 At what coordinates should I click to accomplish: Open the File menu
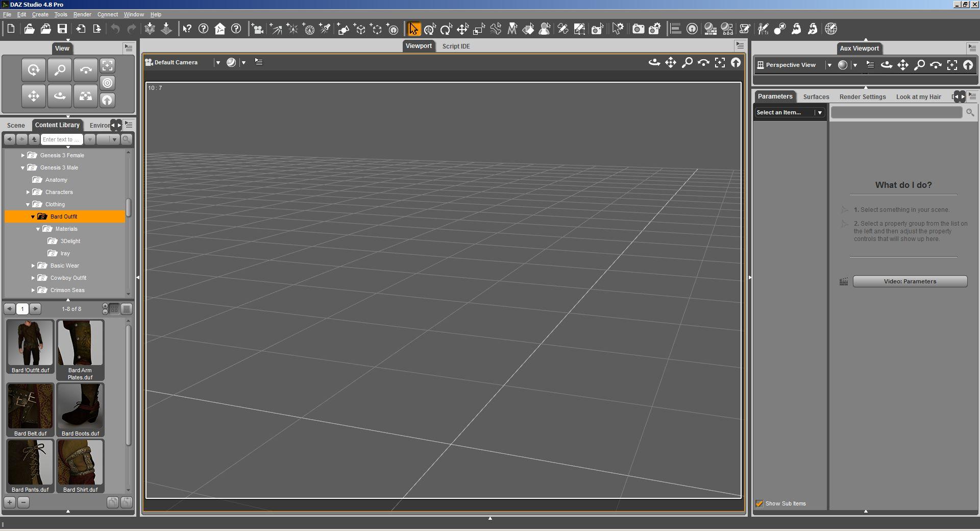7,14
